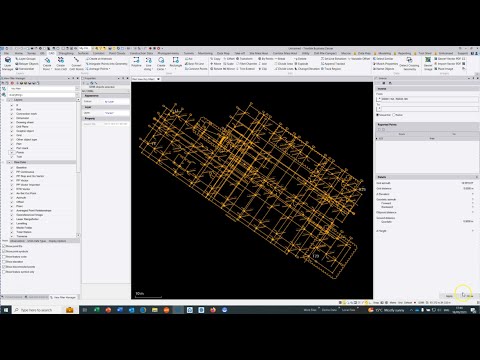Toggle the Text layer checkbox
The image size is (480, 360).
pyautogui.click(x=12, y=157)
